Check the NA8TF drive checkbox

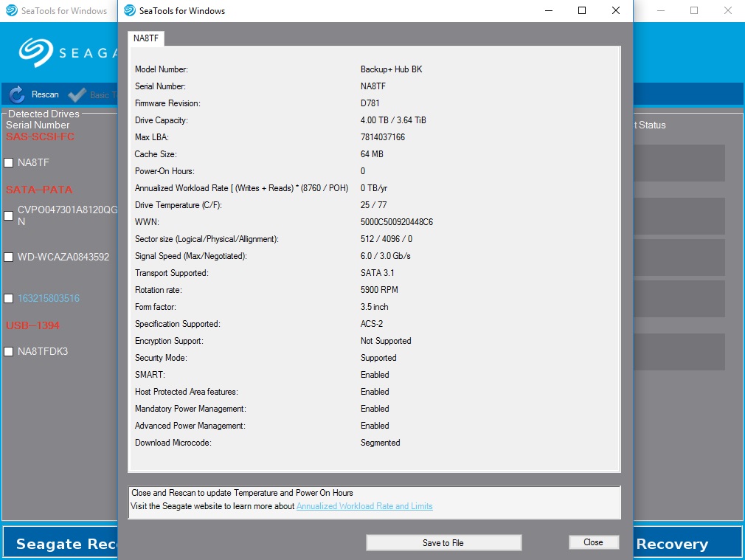point(9,162)
